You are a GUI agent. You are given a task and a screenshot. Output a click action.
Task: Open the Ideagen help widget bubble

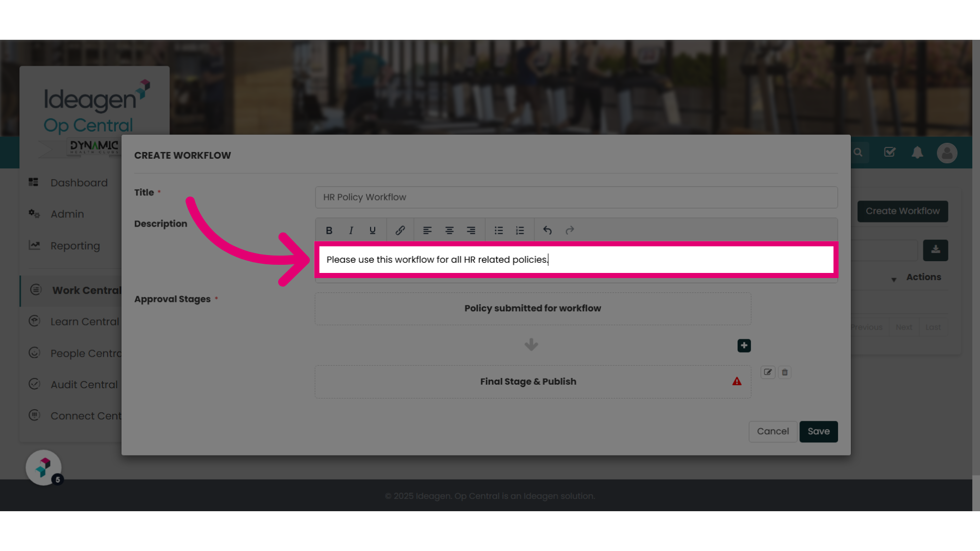44,467
